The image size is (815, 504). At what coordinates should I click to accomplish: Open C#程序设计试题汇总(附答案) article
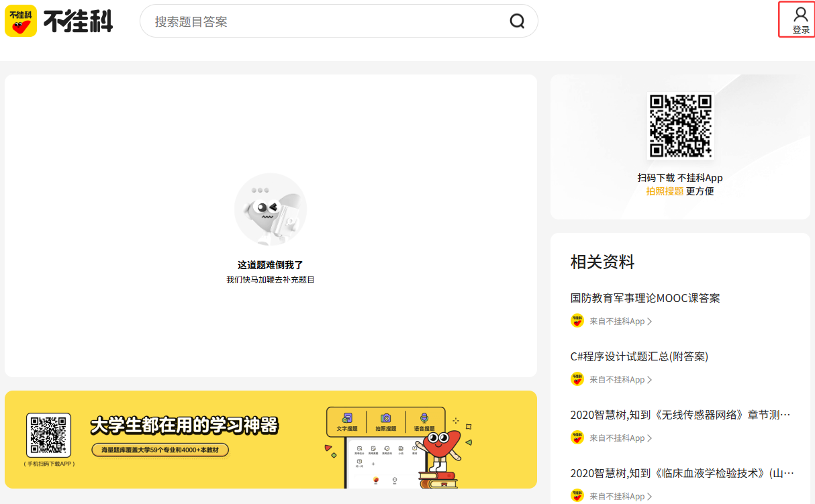tap(637, 356)
